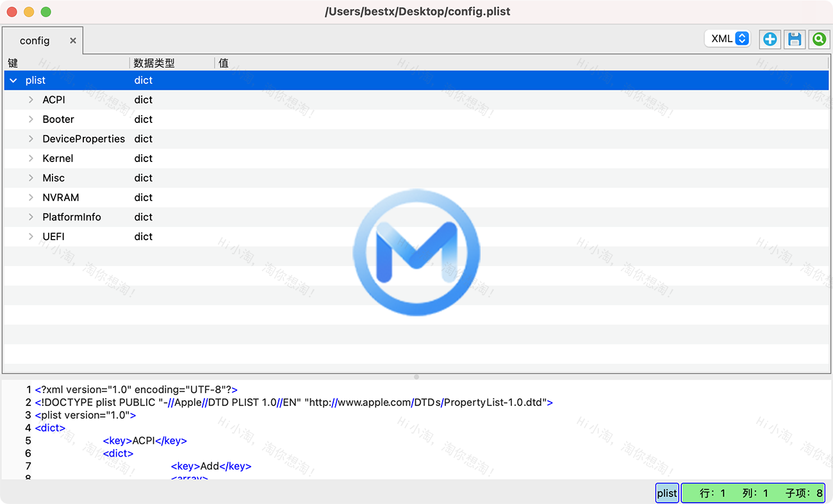The width and height of the screenshot is (833, 504).
Task: Collapse the plist root node
Action: pyautogui.click(x=13, y=80)
